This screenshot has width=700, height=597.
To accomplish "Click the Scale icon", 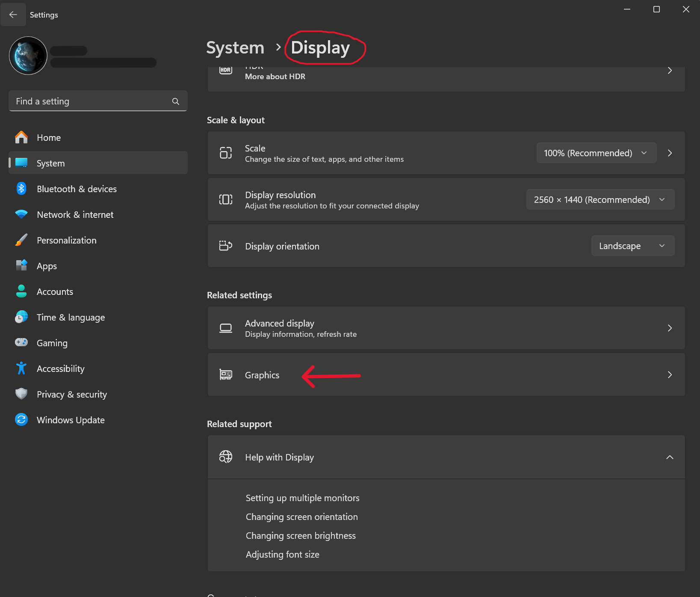I will click(225, 153).
